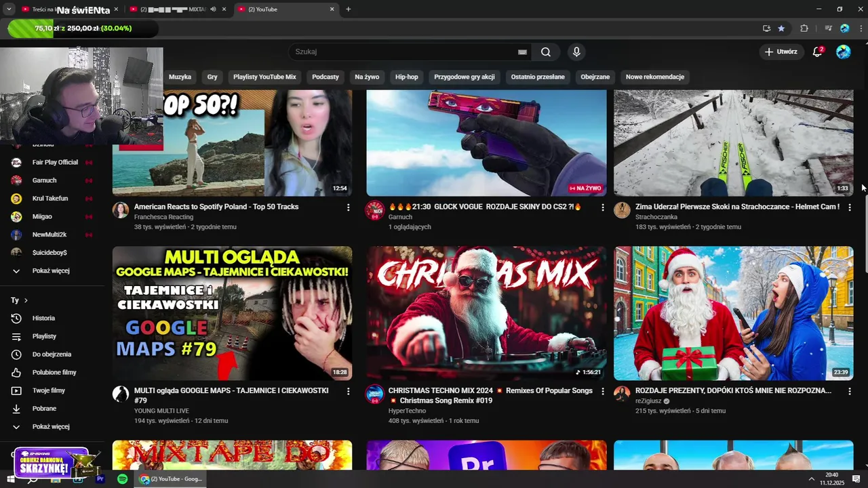The height and width of the screenshot is (488, 868).
Task: Open options menu for CHRISTMAS TECHNO MIX video
Action: click(x=603, y=391)
